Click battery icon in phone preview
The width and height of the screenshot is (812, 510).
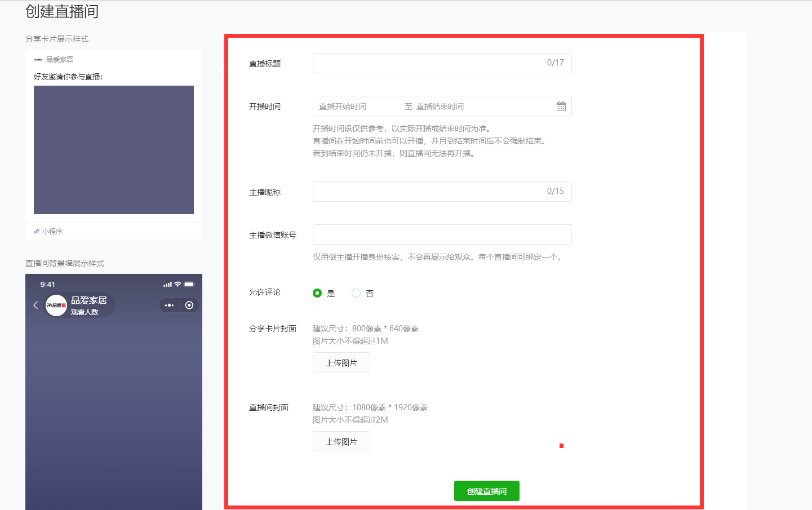[x=189, y=284]
